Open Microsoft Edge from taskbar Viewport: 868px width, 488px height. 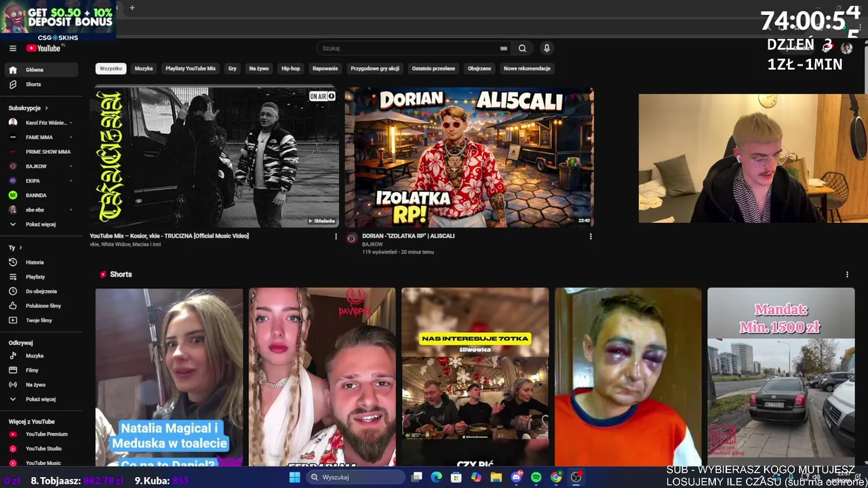436,477
